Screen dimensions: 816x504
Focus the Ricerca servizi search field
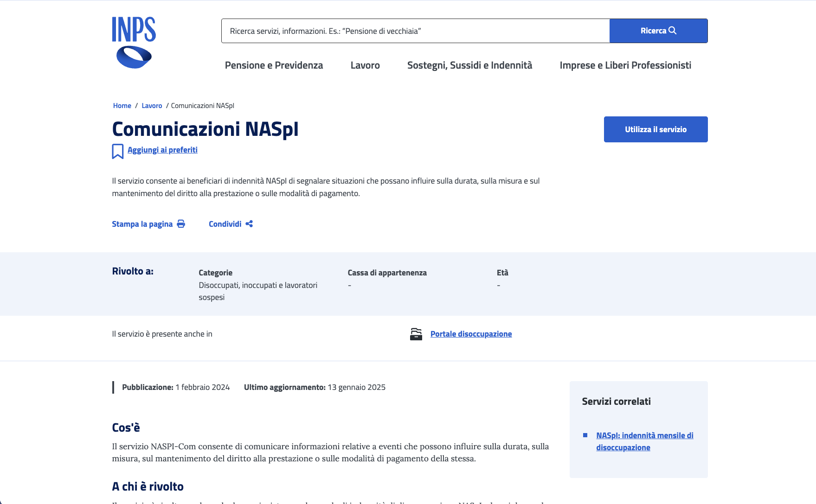click(415, 31)
